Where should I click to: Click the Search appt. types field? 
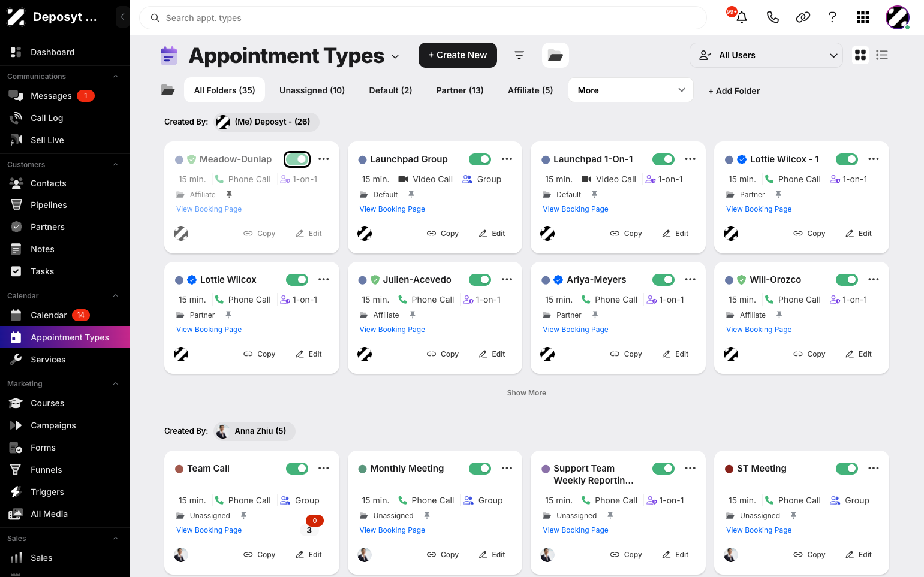tap(423, 18)
